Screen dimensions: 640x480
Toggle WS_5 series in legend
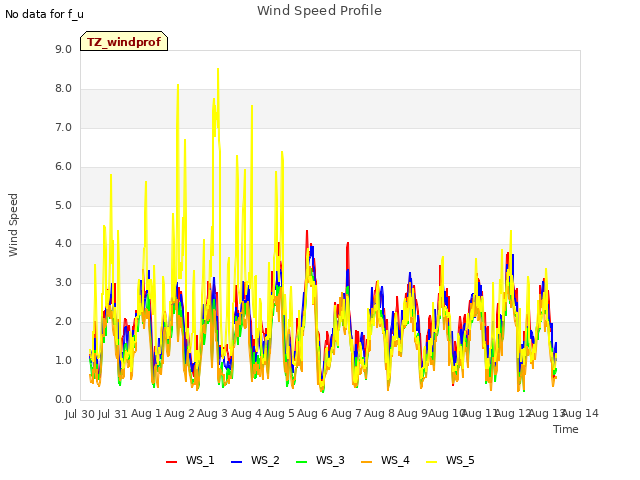[x=450, y=460]
